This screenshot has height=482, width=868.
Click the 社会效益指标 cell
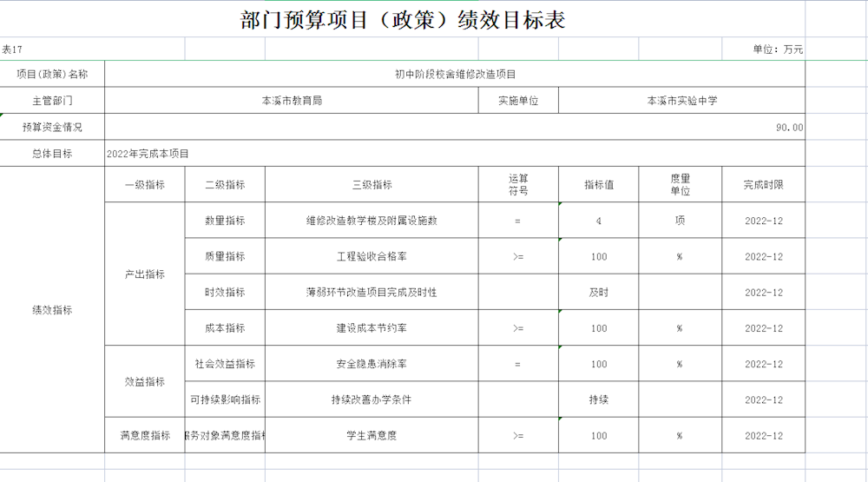click(225, 363)
